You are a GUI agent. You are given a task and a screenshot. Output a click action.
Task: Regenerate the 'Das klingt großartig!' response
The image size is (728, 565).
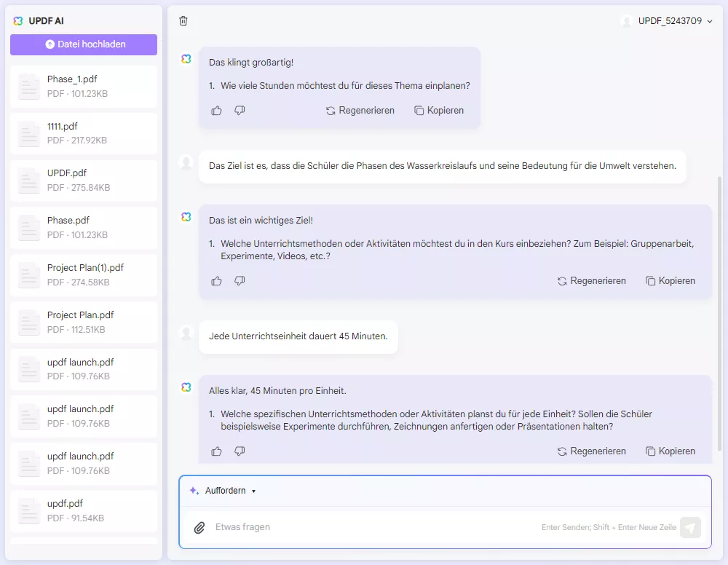(x=360, y=111)
